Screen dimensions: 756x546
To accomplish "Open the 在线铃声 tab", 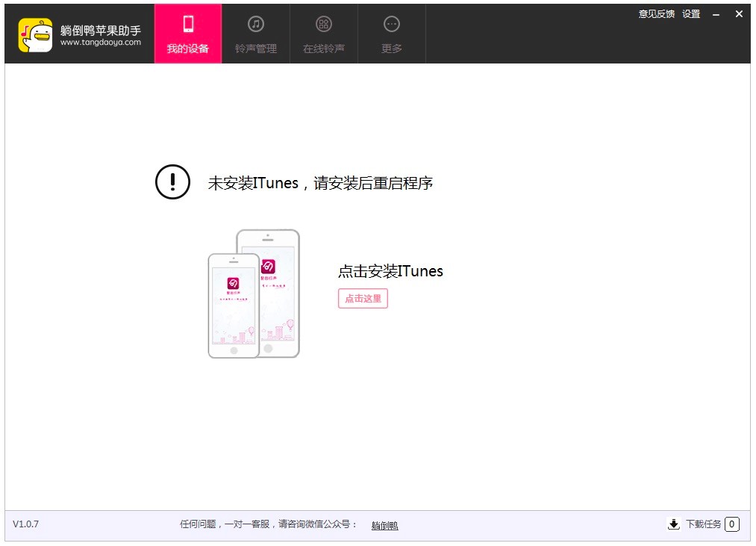I will click(323, 34).
